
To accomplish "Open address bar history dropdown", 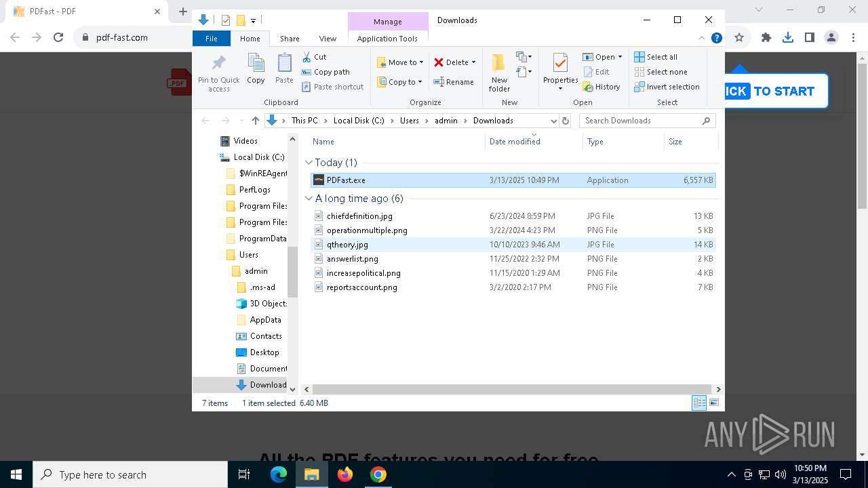I will [x=553, y=121].
